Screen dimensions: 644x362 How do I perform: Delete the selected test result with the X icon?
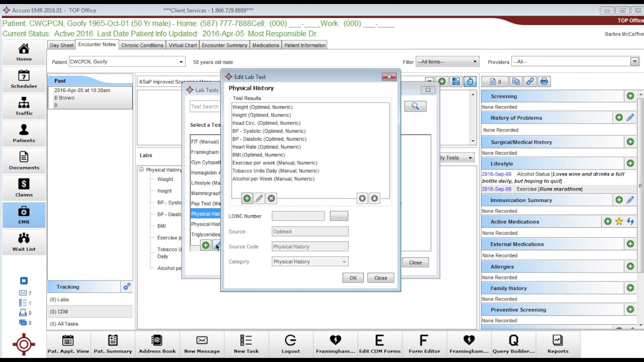pyautogui.click(x=271, y=199)
